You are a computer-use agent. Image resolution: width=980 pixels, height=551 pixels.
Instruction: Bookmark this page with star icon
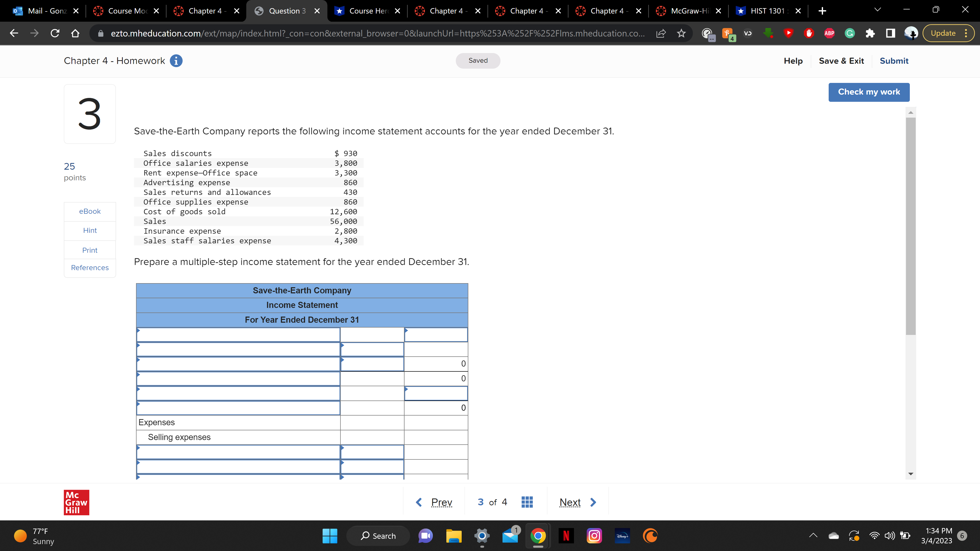coord(681,33)
